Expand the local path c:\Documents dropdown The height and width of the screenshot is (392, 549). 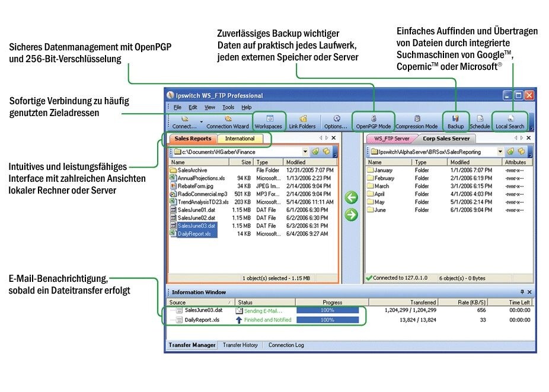pos(305,152)
